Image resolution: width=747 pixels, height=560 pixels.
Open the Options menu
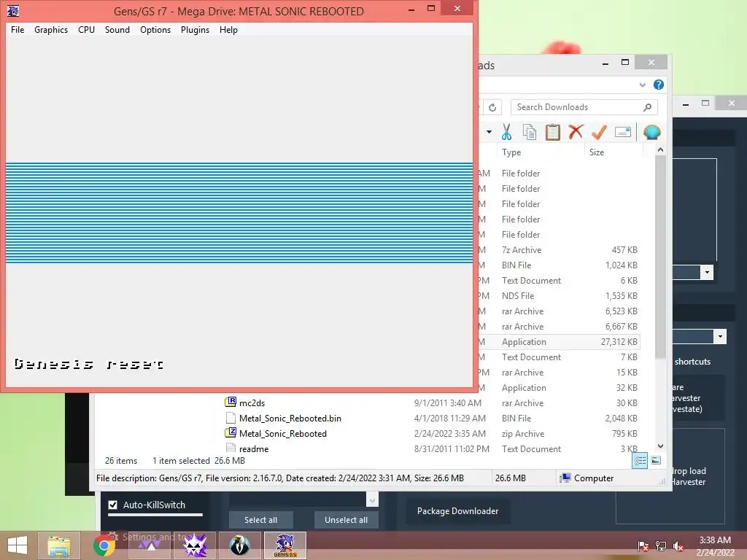click(x=155, y=29)
